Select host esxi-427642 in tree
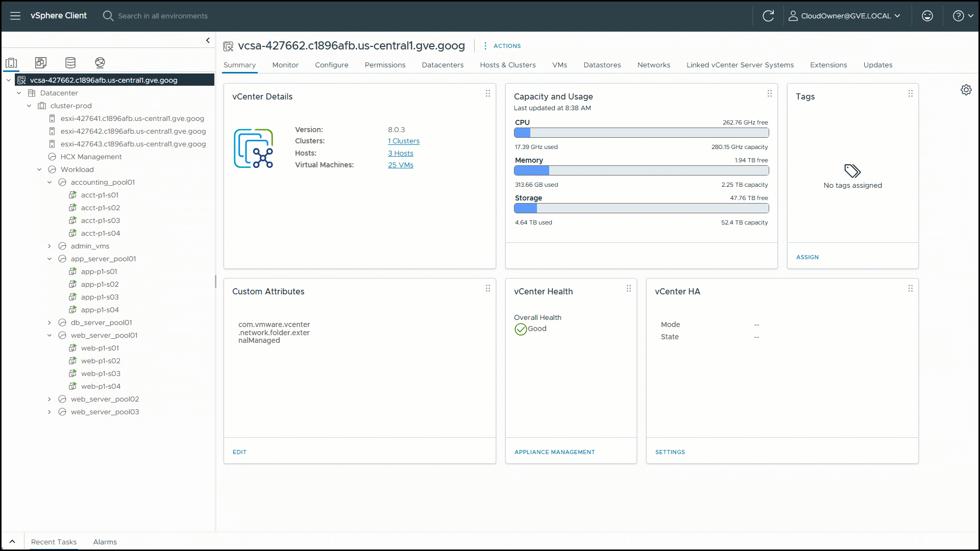 (x=133, y=131)
